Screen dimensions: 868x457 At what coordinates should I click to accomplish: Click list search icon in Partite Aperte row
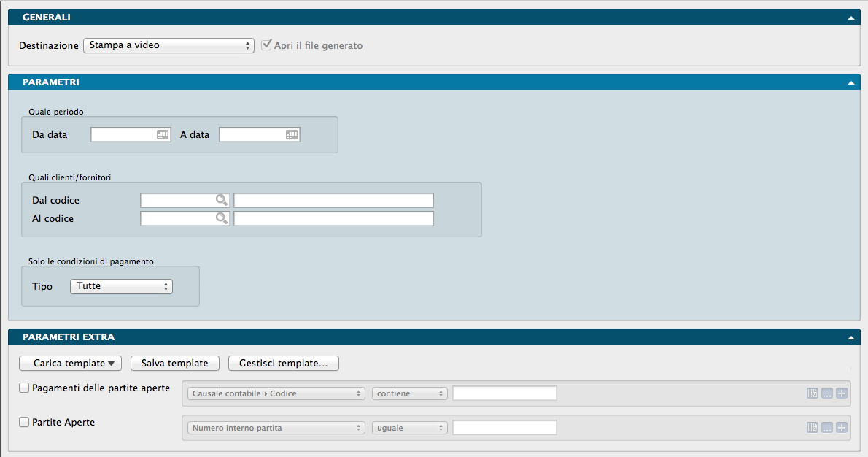point(813,428)
